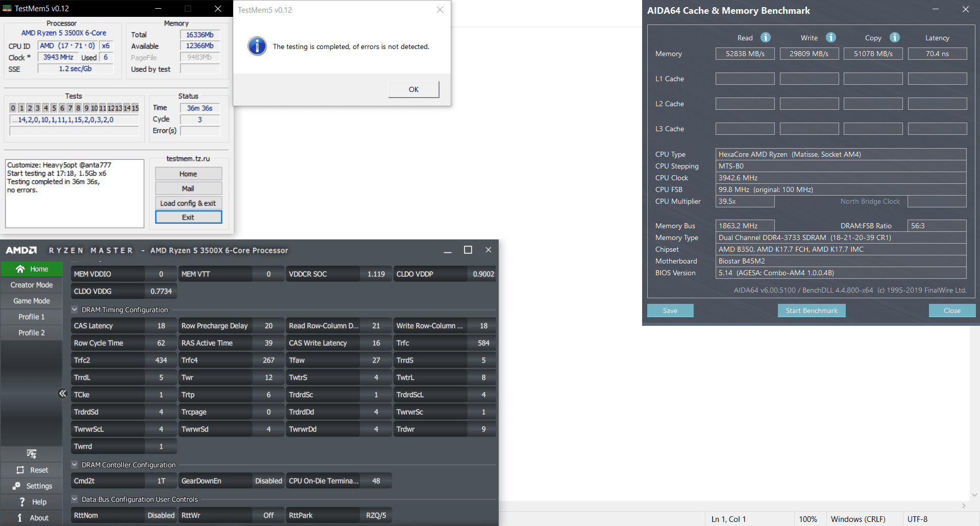The image size is (980, 526).
Task: Click the Copy info icon in AIDA64
Action: pos(895,37)
